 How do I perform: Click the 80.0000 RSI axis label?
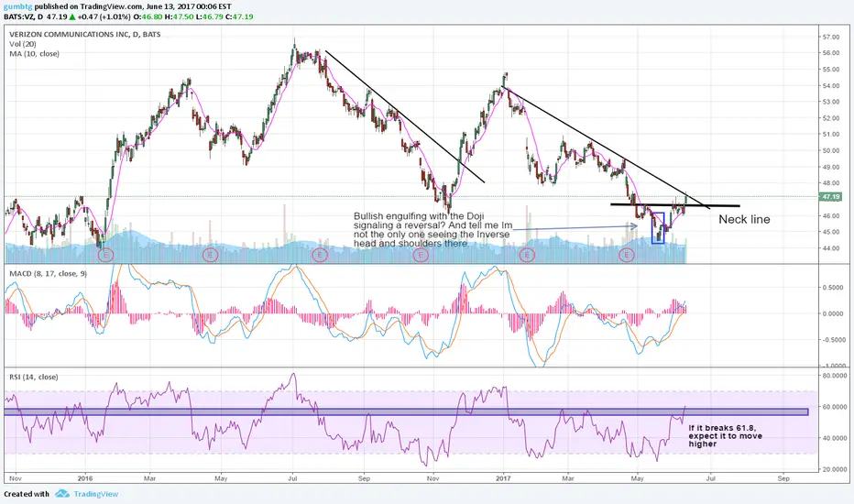835,376
